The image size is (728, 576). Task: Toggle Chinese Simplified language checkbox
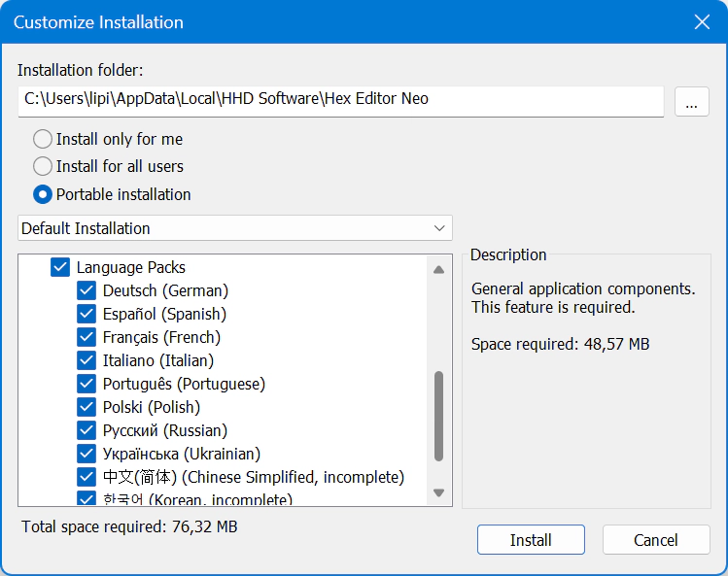click(87, 477)
